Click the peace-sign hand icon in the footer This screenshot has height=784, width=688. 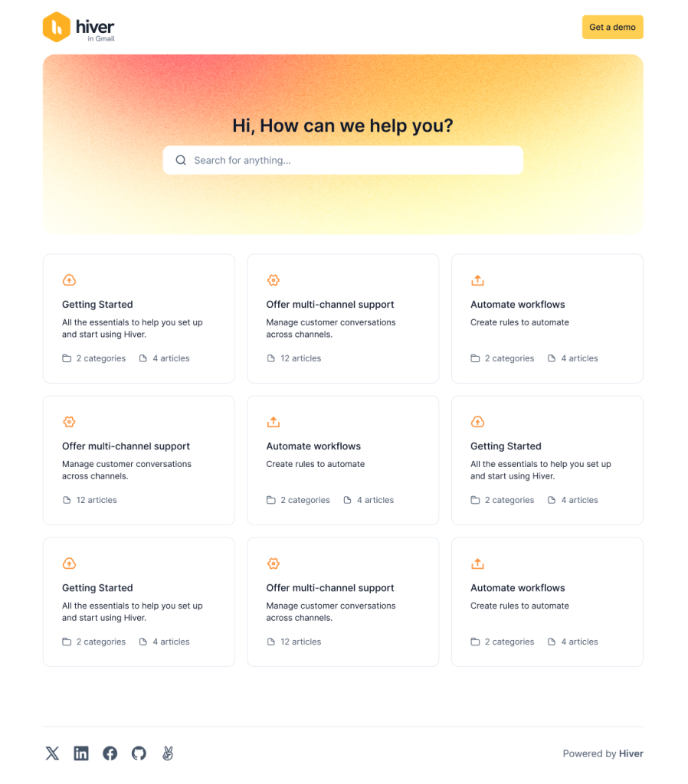[167, 753]
